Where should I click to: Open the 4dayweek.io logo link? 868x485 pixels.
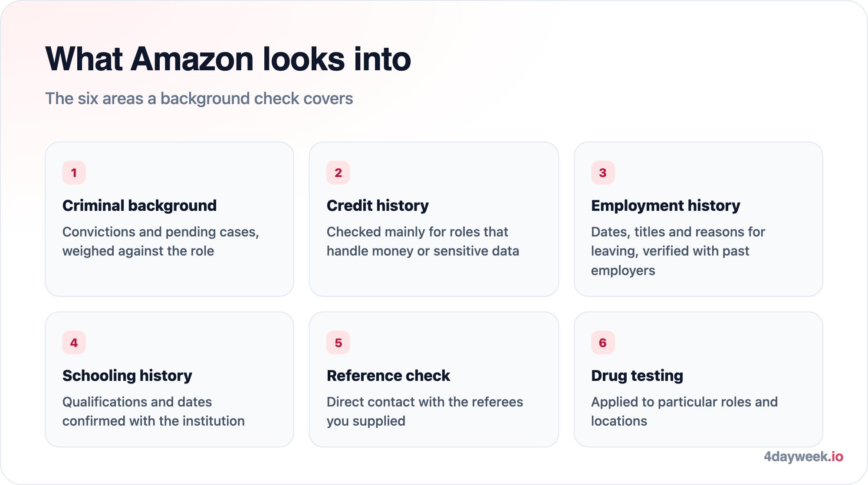[x=803, y=456]
